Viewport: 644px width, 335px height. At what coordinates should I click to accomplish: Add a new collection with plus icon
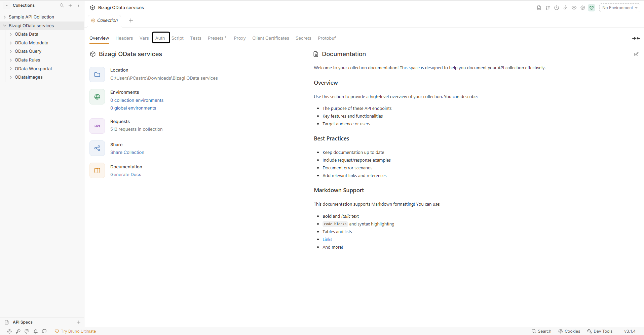tap(70, 5)
